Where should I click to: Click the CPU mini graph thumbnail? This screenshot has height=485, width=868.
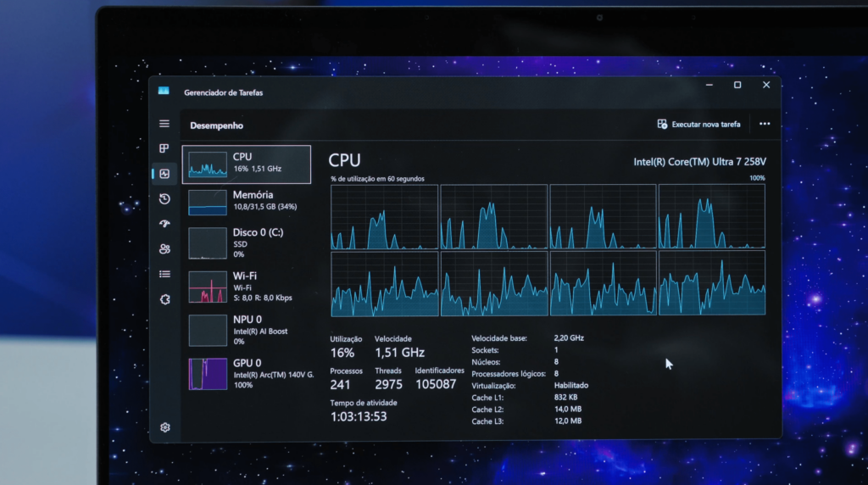coord(208,164)
